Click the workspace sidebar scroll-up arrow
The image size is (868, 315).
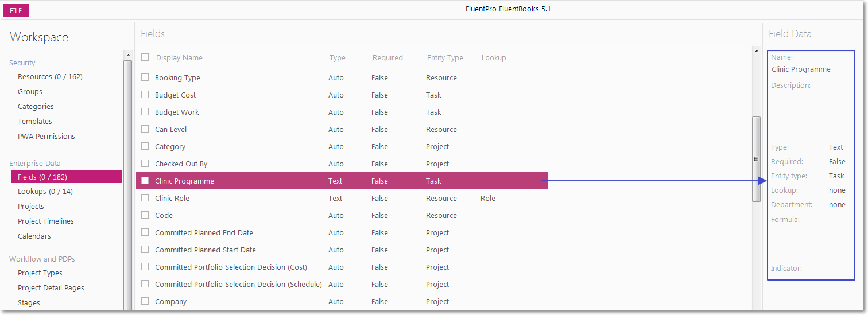128,55
